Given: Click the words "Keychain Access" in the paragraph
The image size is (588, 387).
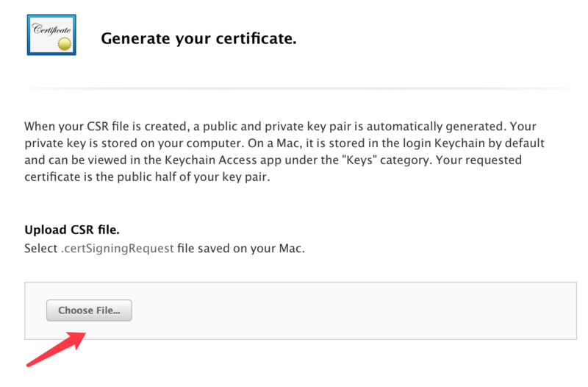Looking at the screenshot, I should coord(211,160).
